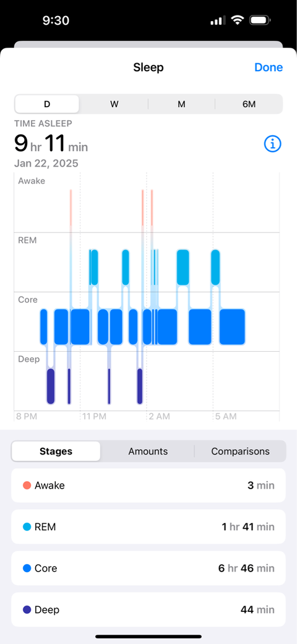Tap the cellular signal bars icon
The height and width of the screenshot is (644, 297).
click(x=218, y=20)
